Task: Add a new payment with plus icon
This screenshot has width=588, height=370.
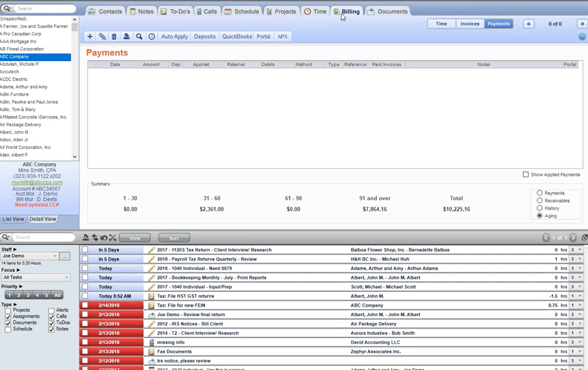Action: click(x=90, y=37)
